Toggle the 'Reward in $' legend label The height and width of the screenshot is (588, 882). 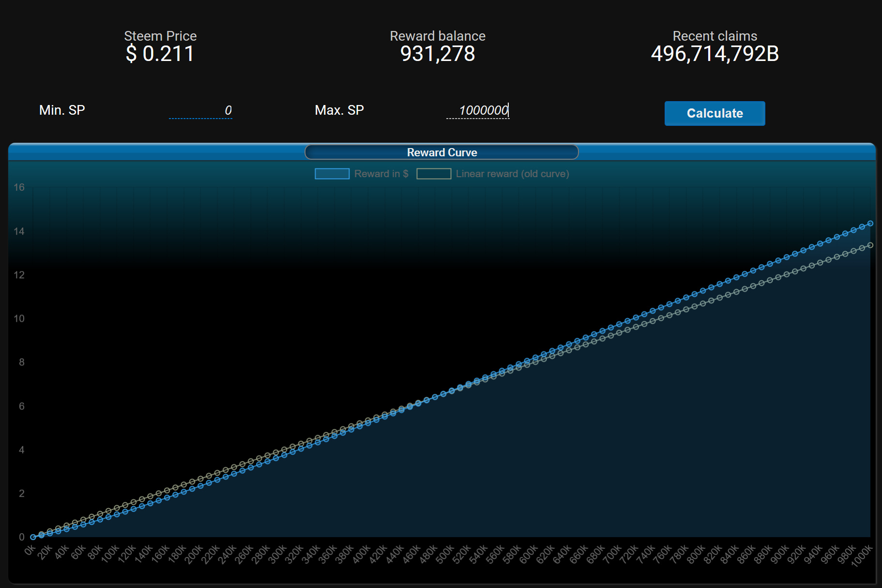pyautogui.click(x=381, y=174)
